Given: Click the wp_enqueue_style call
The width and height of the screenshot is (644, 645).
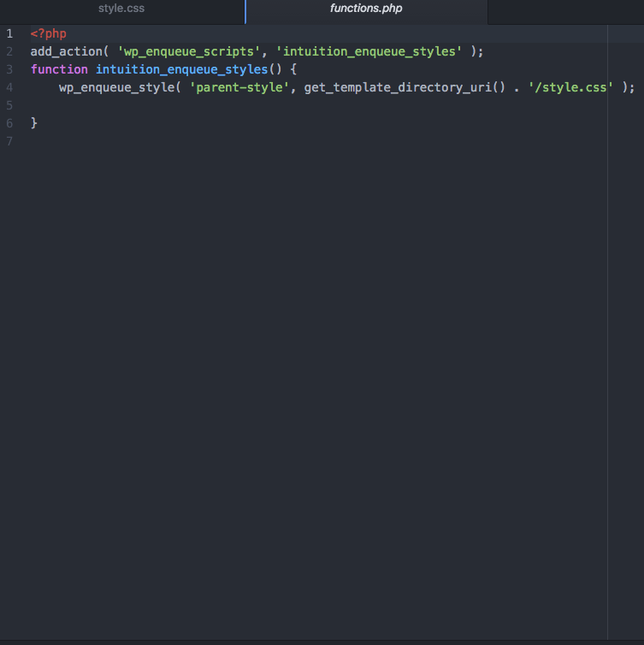Looking at the screenshot, I should coord(117,87).
